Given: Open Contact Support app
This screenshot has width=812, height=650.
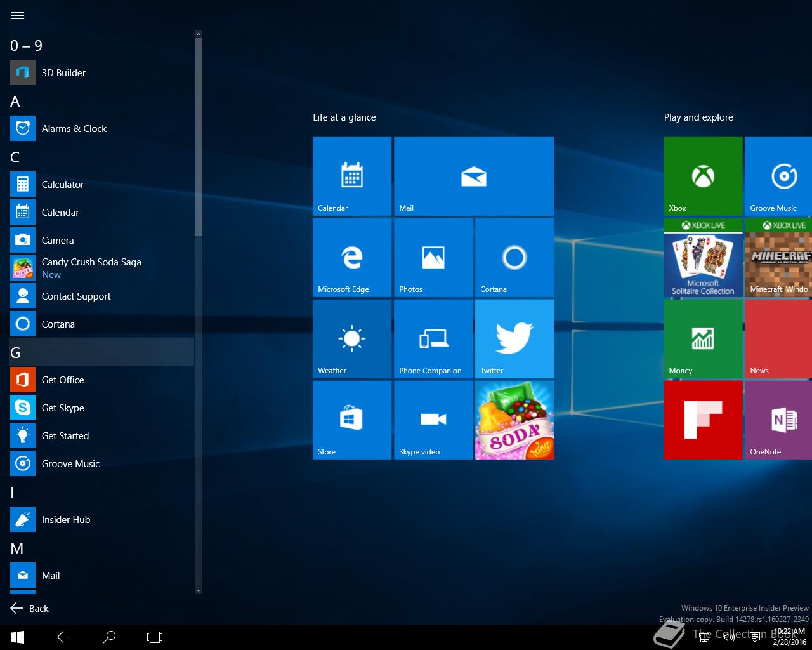Looking at the screenshot, I should click(101, 296).
